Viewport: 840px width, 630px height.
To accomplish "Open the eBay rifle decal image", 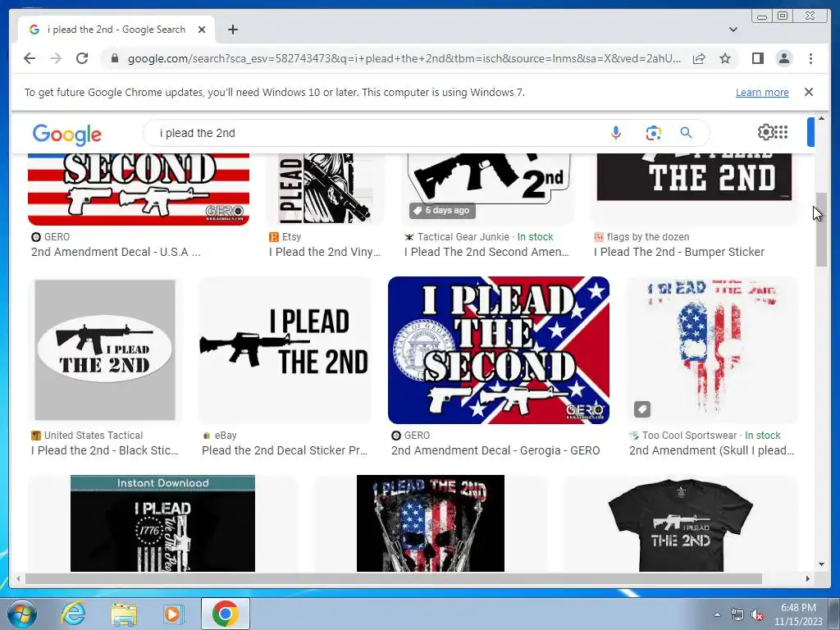I will click(285, 349).
